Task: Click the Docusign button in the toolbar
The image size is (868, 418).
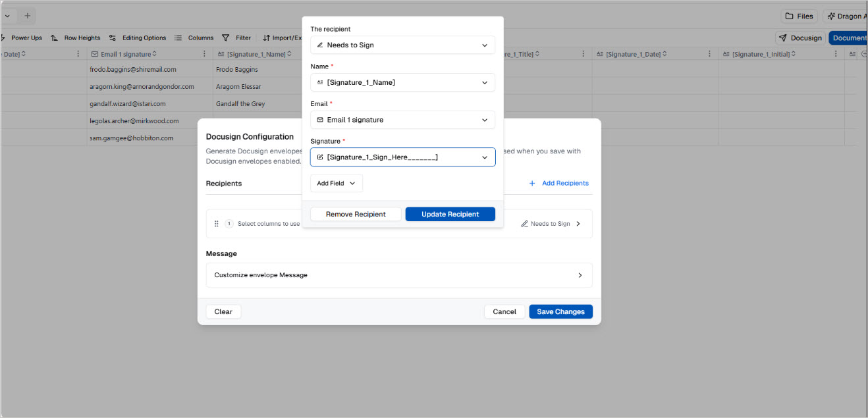Action: 800,38
